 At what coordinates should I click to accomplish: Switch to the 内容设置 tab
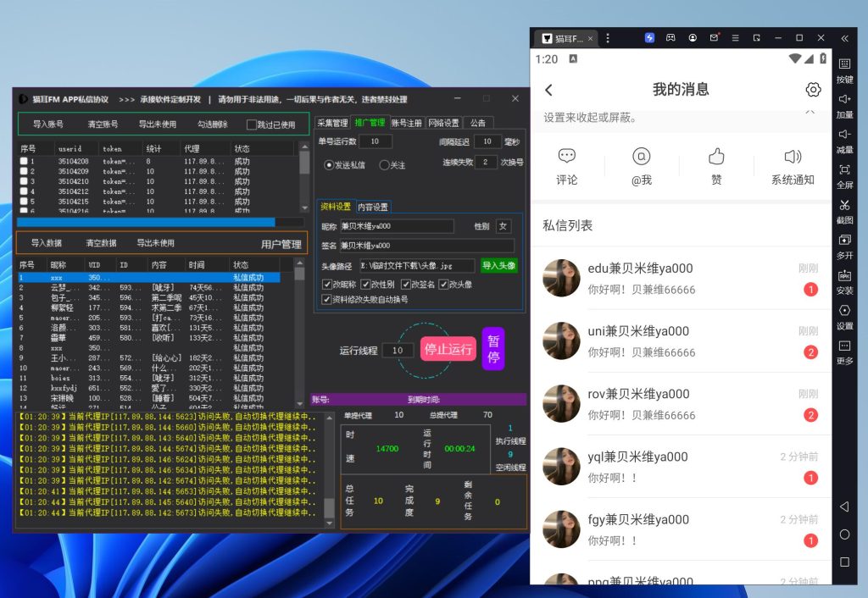[x=373, y=207]
